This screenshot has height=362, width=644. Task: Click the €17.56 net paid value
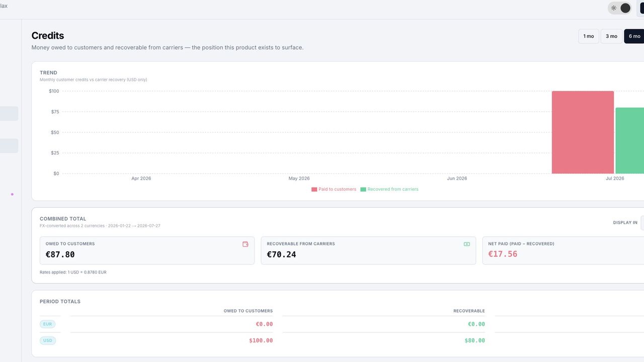pyautogui.click(x=503, y=254)
